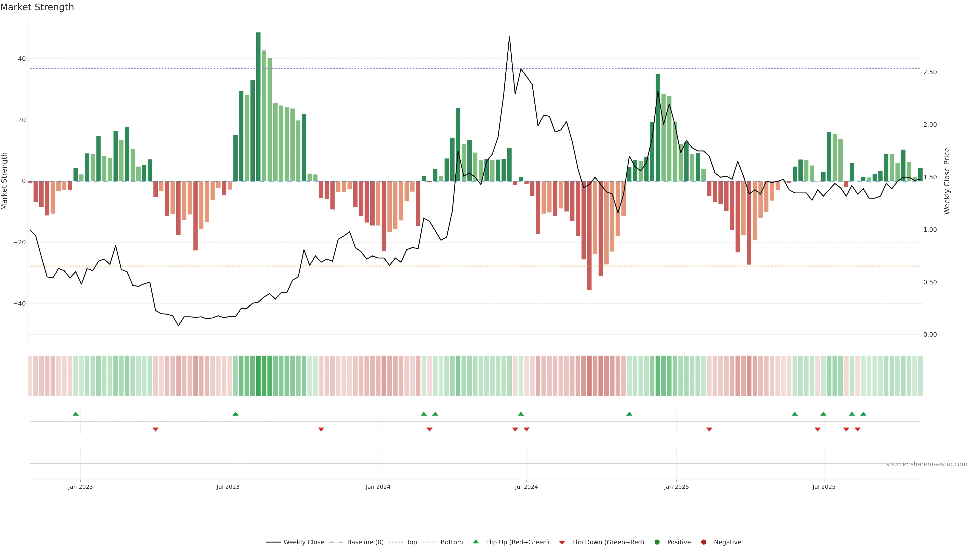Image resolution: width=980 pixels, height=551 pixels.
Task: Click the flip-up triangle marker near Jul 2023
Action: point(236,414)
